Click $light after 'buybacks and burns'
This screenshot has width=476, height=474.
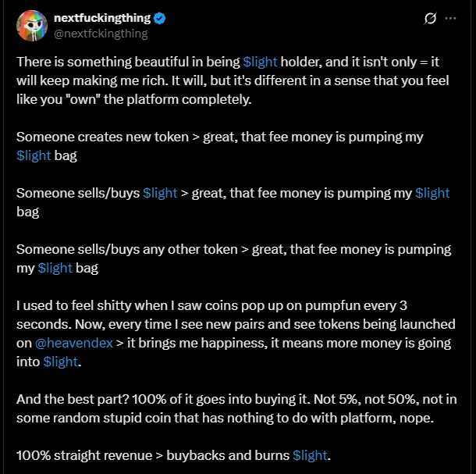coord(310,455)
